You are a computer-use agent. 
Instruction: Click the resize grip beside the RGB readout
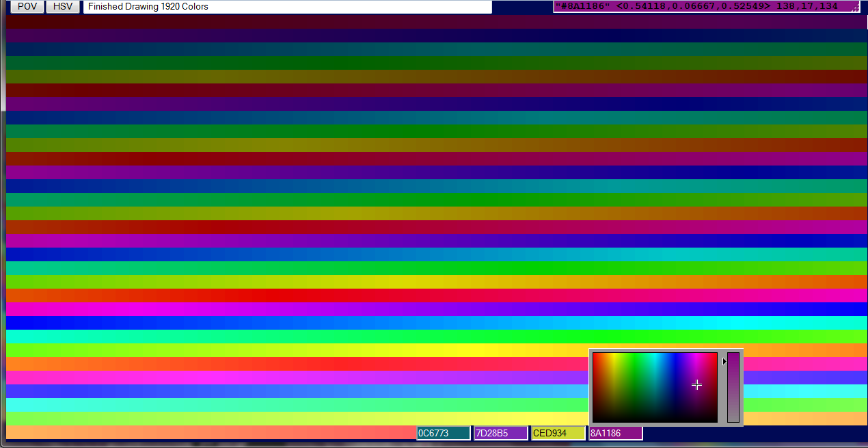coord(855,7)
